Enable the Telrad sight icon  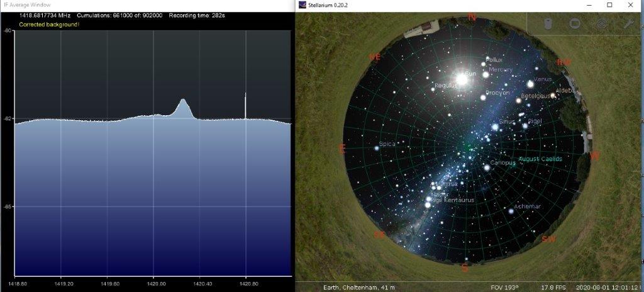point(601,23)
